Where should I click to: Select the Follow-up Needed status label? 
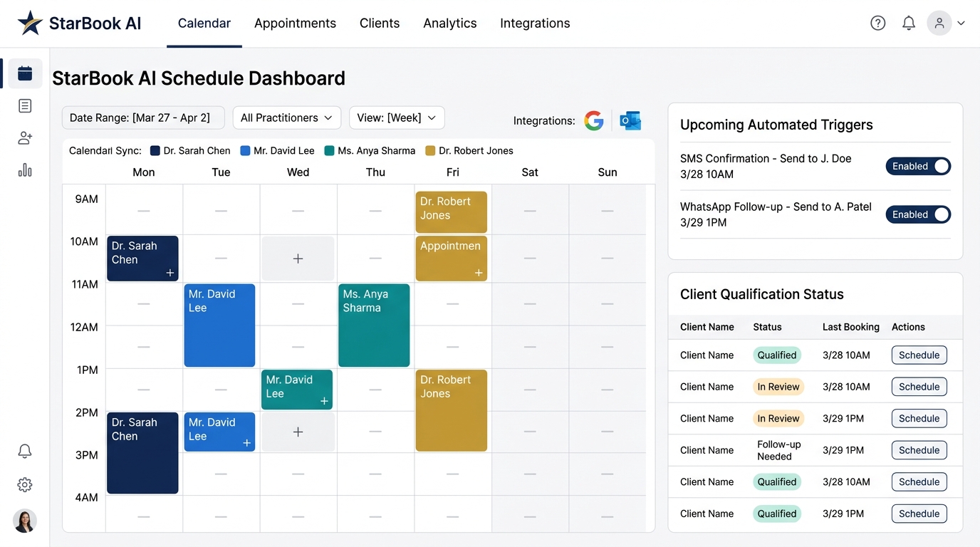[x=778, y=450]
